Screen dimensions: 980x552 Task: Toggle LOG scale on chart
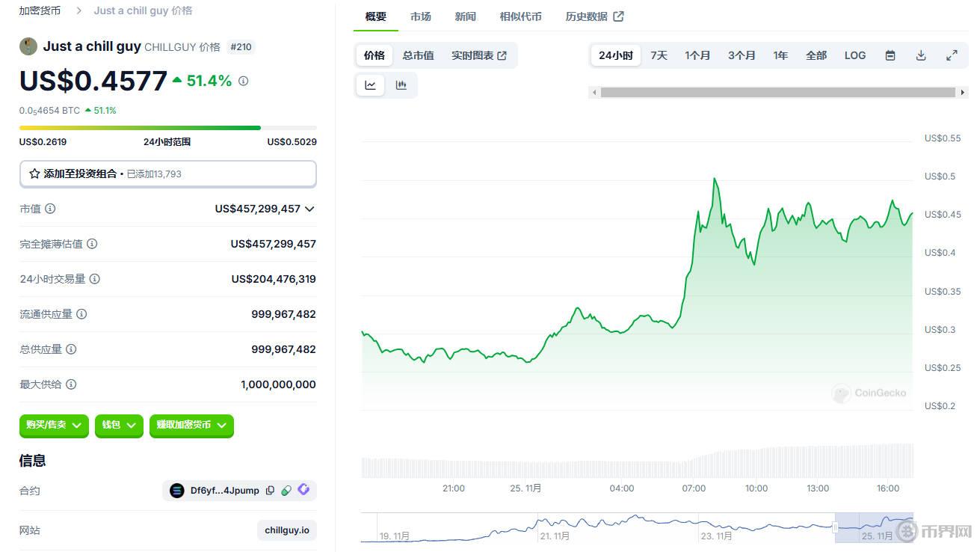(854, 55)
